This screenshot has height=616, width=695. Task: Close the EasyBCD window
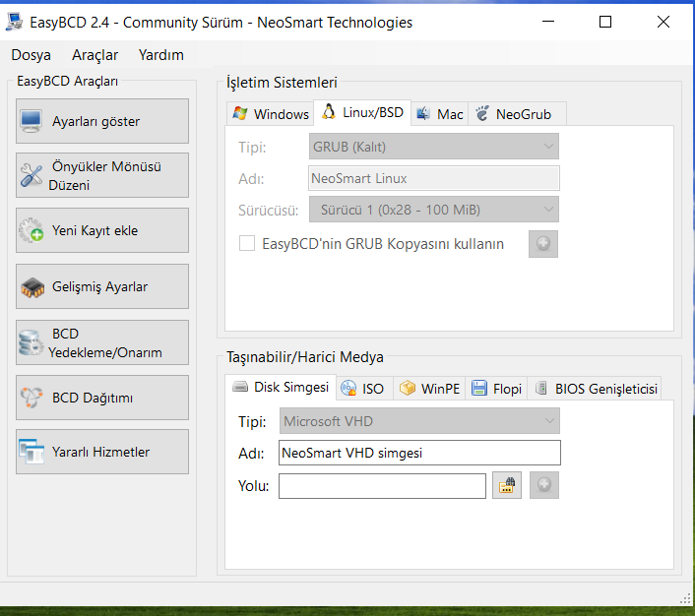pos(663,22)
